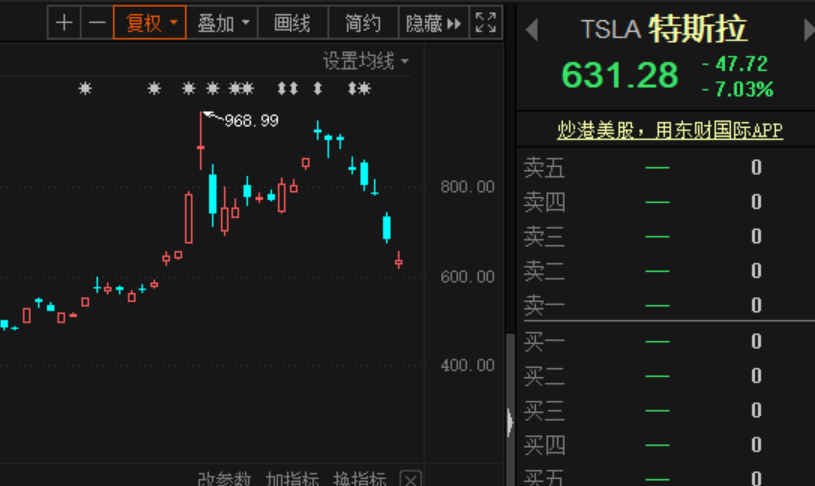The width and height of the screenshot is (815, 486).
Task: Click 隐藏 to hide the side panel
Action: [433, 22]
